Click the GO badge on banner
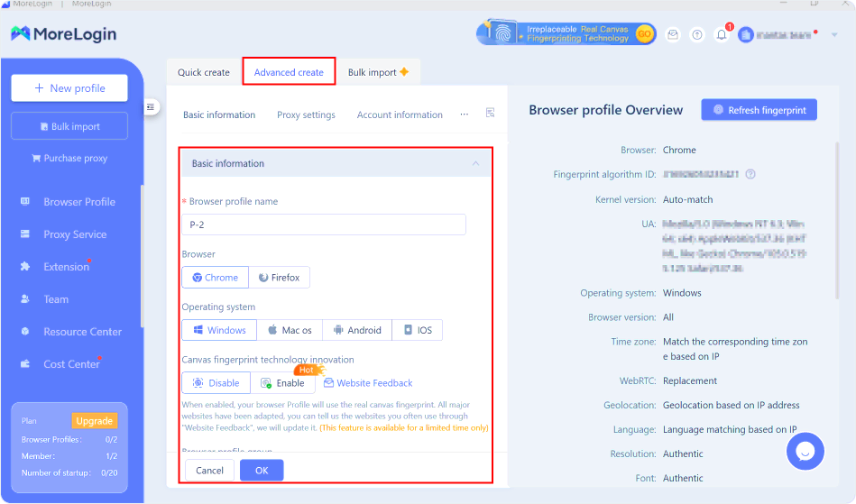This screenshot has width=856, height=504. [x=644, y=34]
